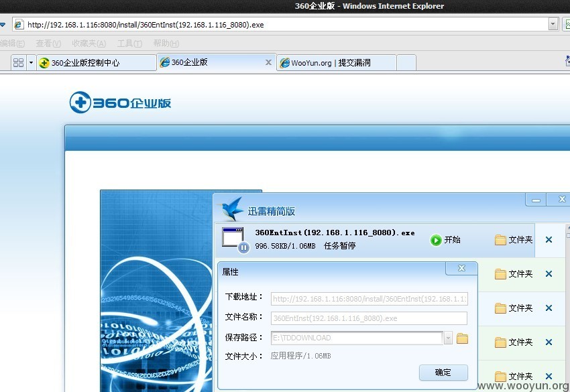Minimize the 迅雷精简版 window
This screenshot has width=570, height=392.
click(536, 200)
